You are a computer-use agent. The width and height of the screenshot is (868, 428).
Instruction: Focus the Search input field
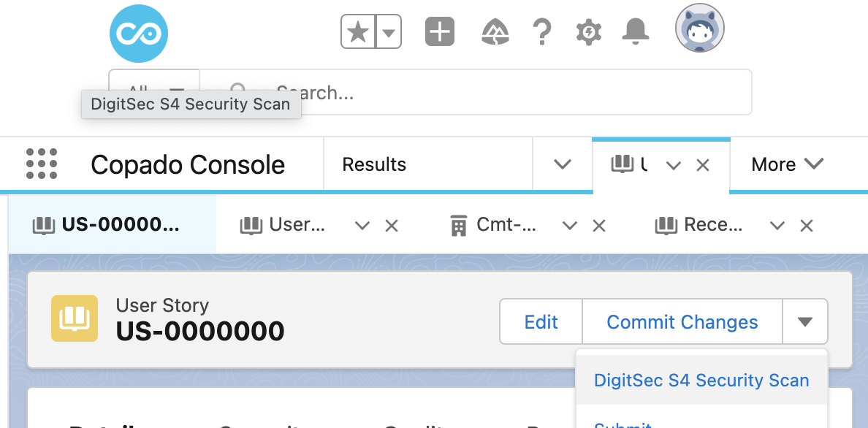pyautogui.click(x=475, y=92)
